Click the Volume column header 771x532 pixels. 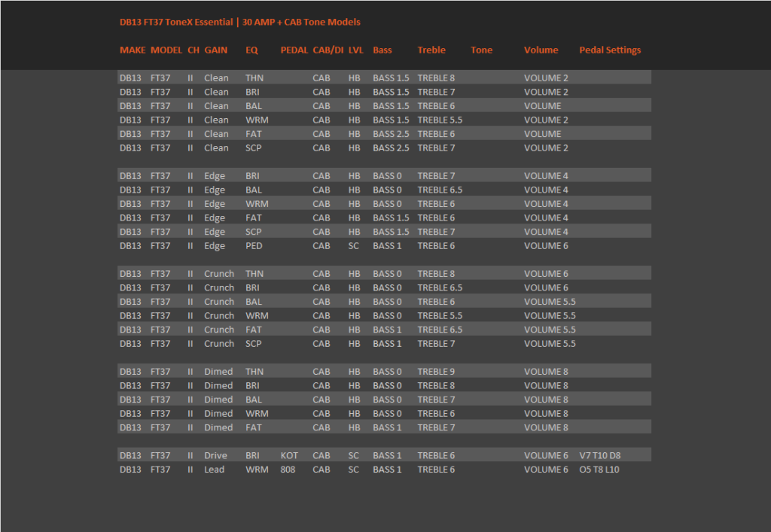[x=541, y=50]
